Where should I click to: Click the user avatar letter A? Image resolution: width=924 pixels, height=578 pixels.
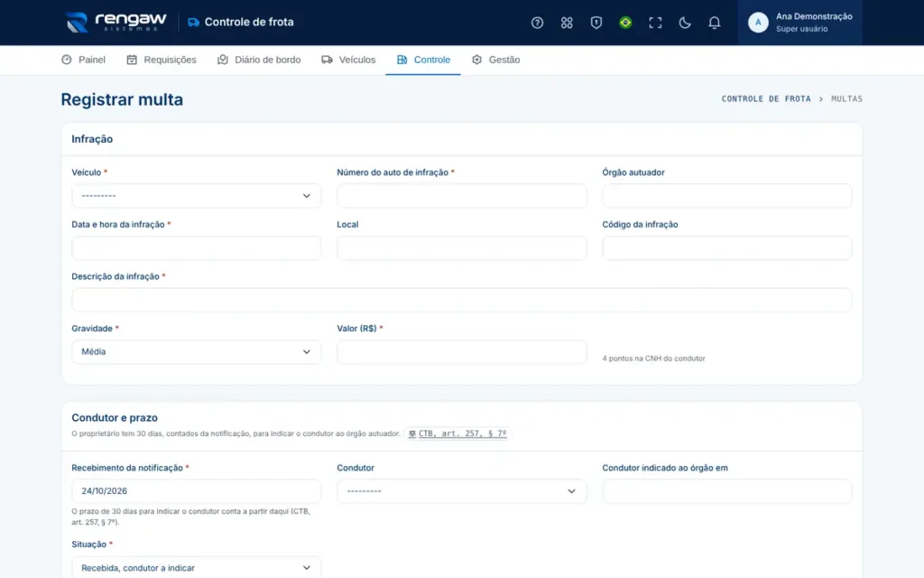click(x=758, y=23)
